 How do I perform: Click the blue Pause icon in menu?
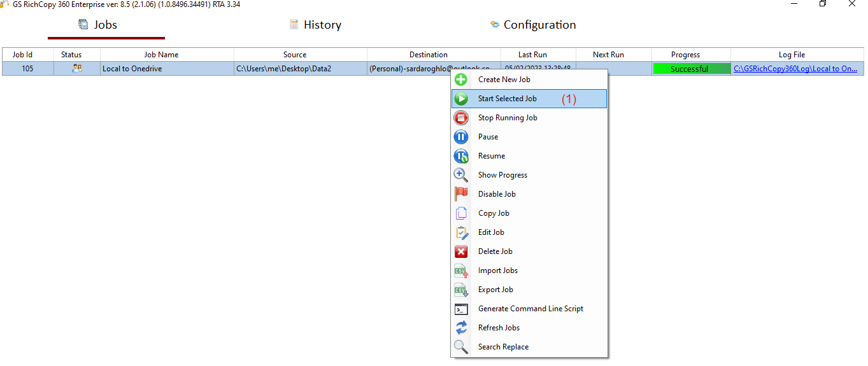pyautogui.click(x=461, y=137)
